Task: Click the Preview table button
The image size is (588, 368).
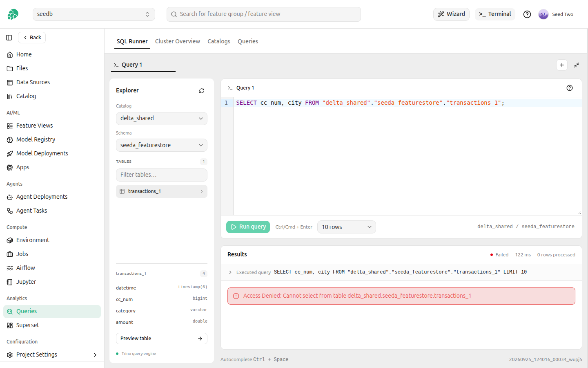Action: click(162, 339)
